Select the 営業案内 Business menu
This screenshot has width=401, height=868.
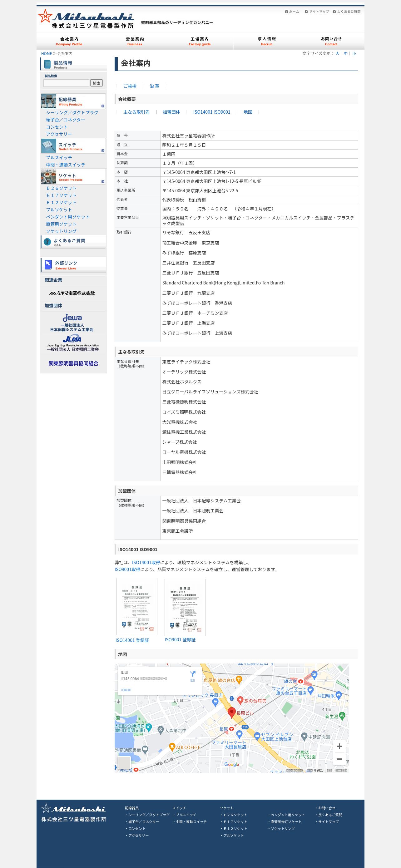135,41
